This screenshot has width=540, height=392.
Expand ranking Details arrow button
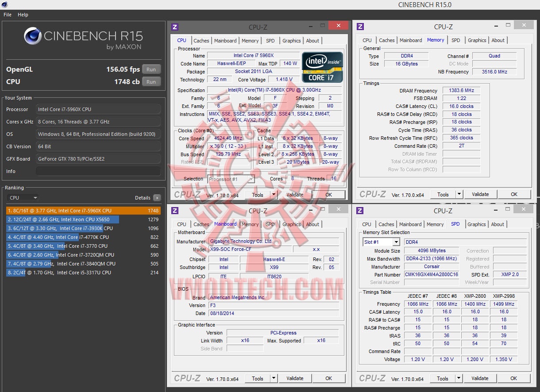click(x=157, y=198)
